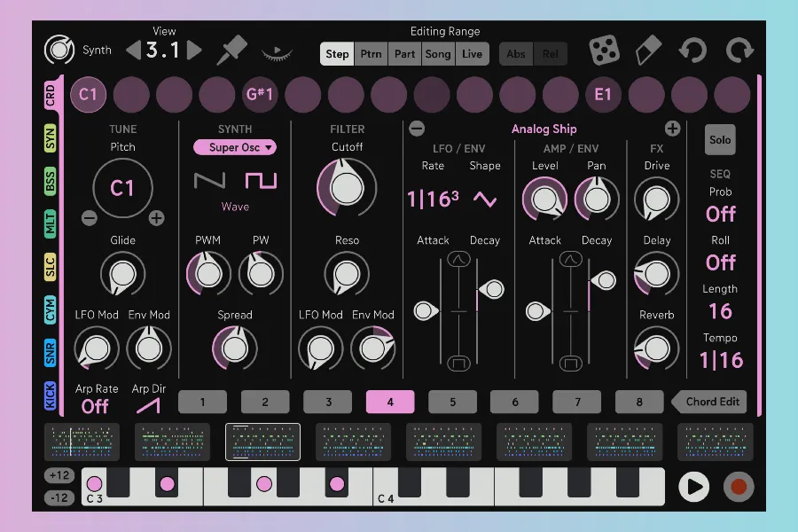Click the dice randomize icon

click(x=605, y=50)
